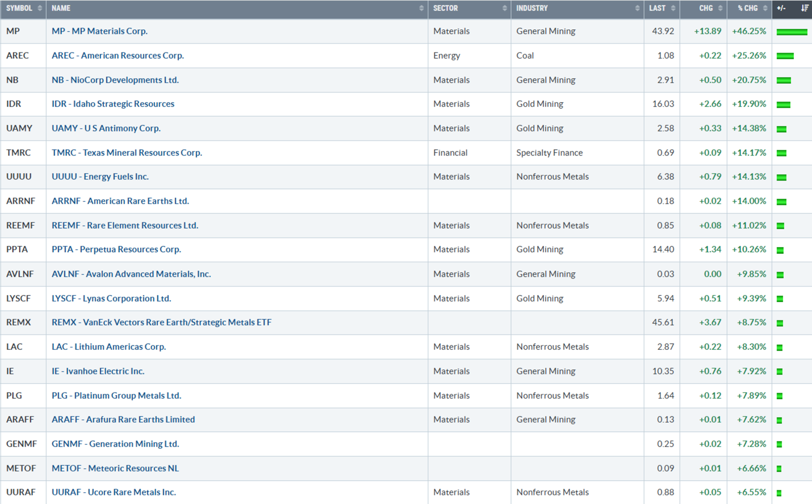Image resolution: width=812 pixels, height=504 pixels.
Task: Click Gold Mining in the IDR row
Action: 540,104
